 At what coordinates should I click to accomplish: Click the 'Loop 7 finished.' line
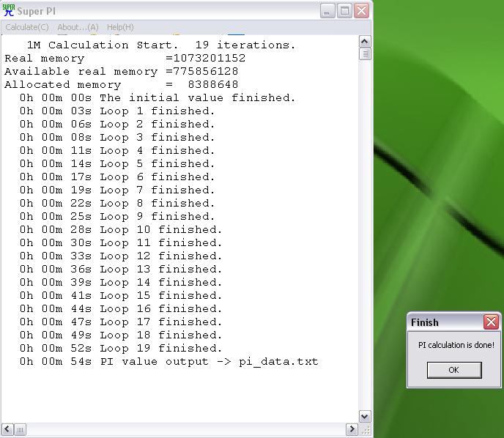[117, 190]
